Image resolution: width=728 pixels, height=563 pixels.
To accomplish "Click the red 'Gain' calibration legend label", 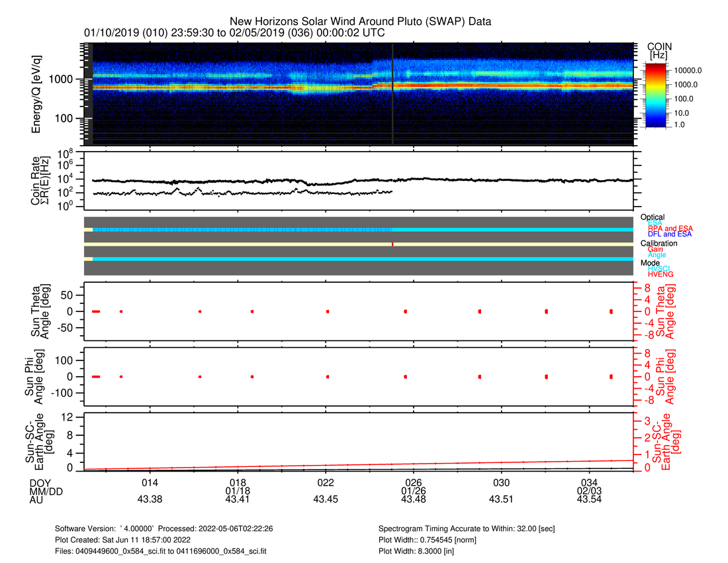I will [x=657, y=249].
